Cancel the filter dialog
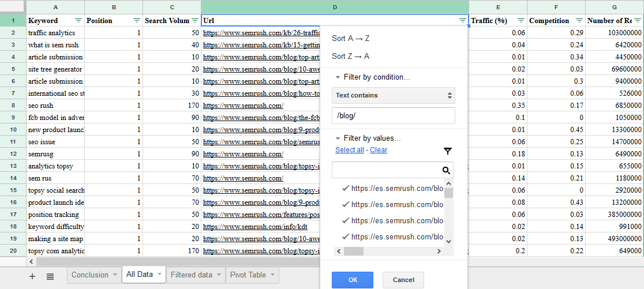Image resolution: width=644 pixels, height=289 pixels. [403, 280]
